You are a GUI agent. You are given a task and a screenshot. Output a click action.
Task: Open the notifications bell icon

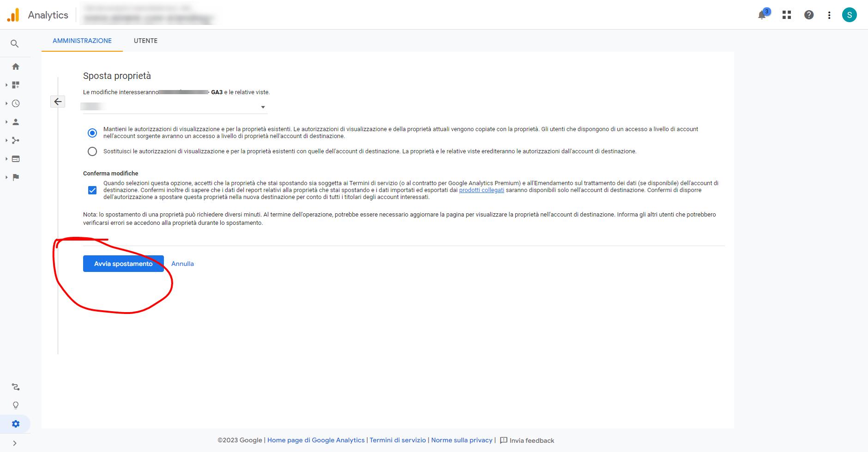[x=762, y=15]
